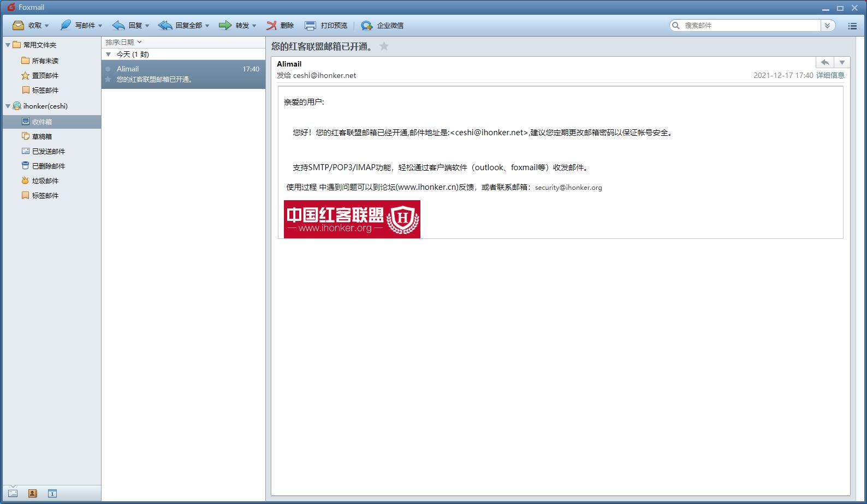Click the 中国红客联盟 banner image

(352, 219)
